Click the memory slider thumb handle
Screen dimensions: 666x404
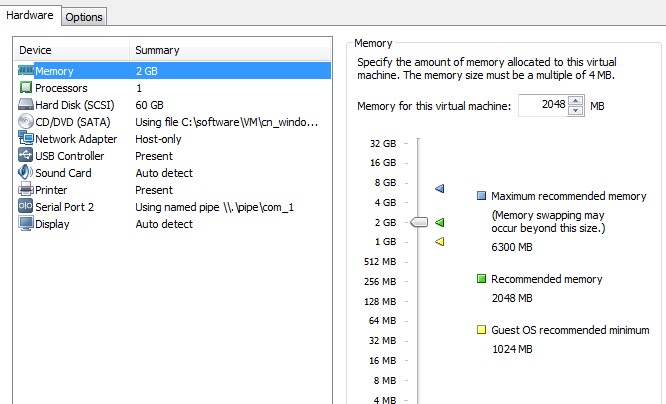pyautogui.click(x=418, y=222)
